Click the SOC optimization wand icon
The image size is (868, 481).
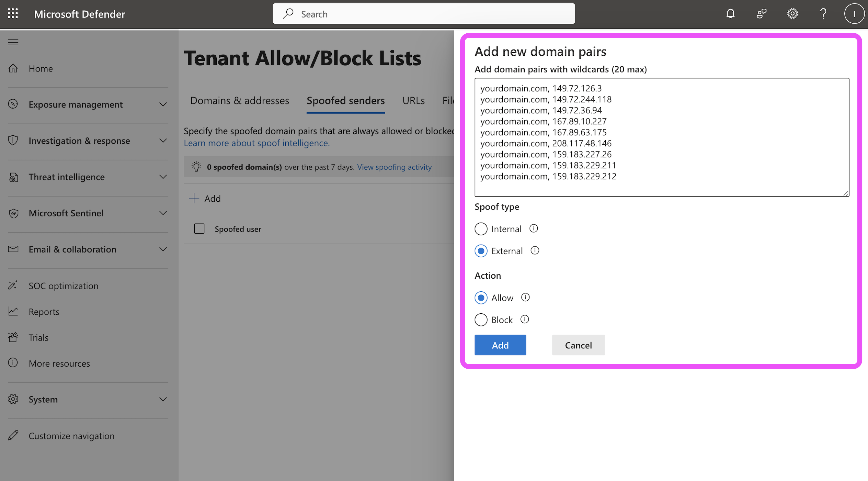point(13,286)
